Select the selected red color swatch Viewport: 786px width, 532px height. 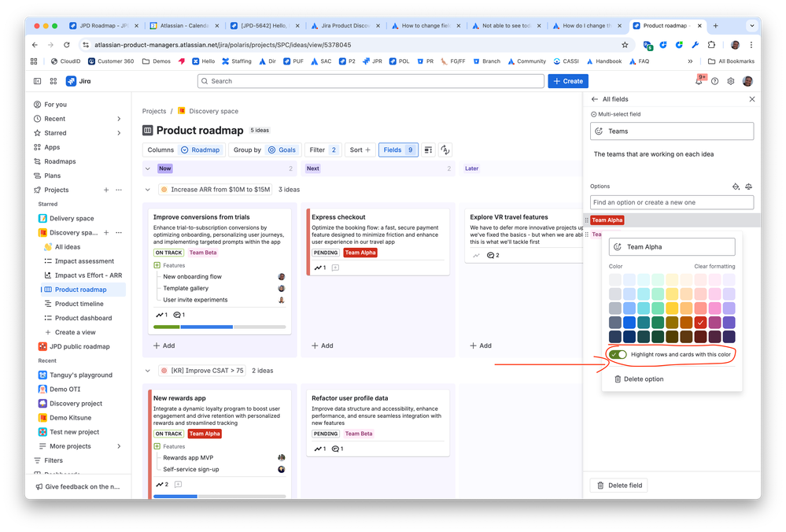click(701, 323)
